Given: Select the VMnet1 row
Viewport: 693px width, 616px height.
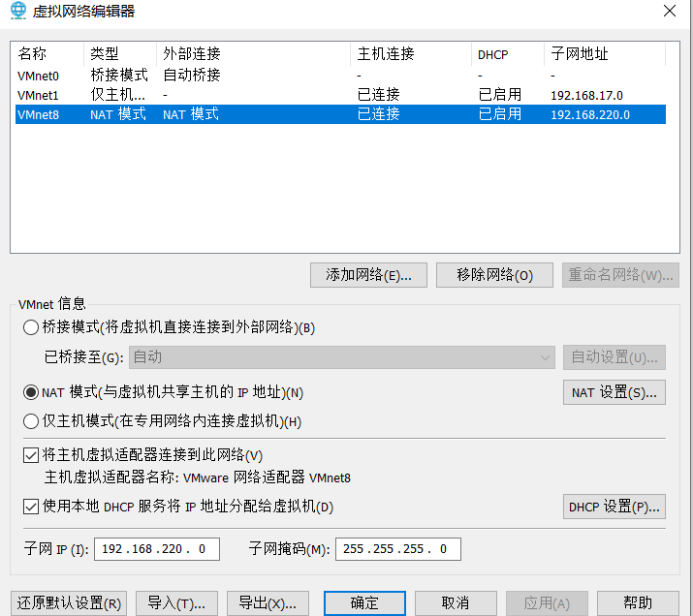Looking at the screenshot, I should (x=340, y=95).
